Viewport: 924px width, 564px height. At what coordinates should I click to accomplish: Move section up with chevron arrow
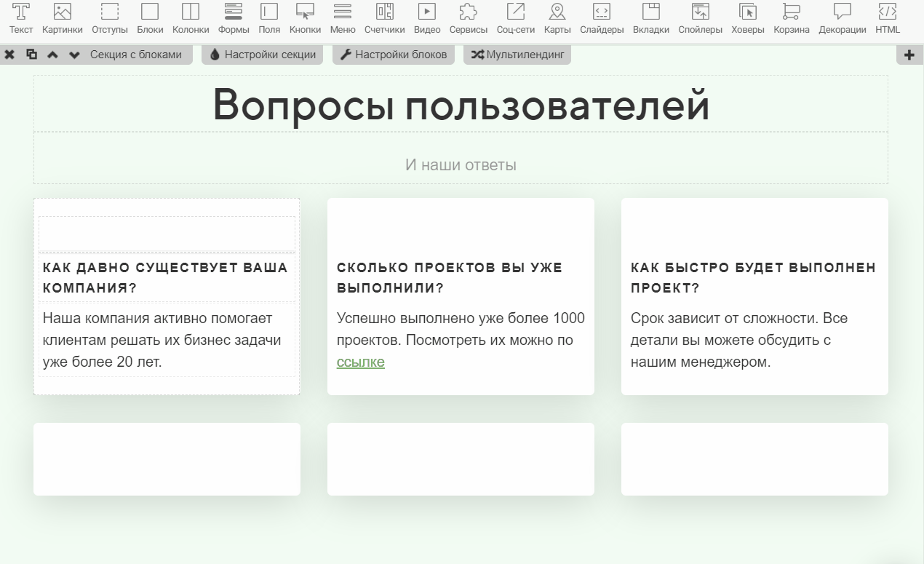click(x=52, y=55)
